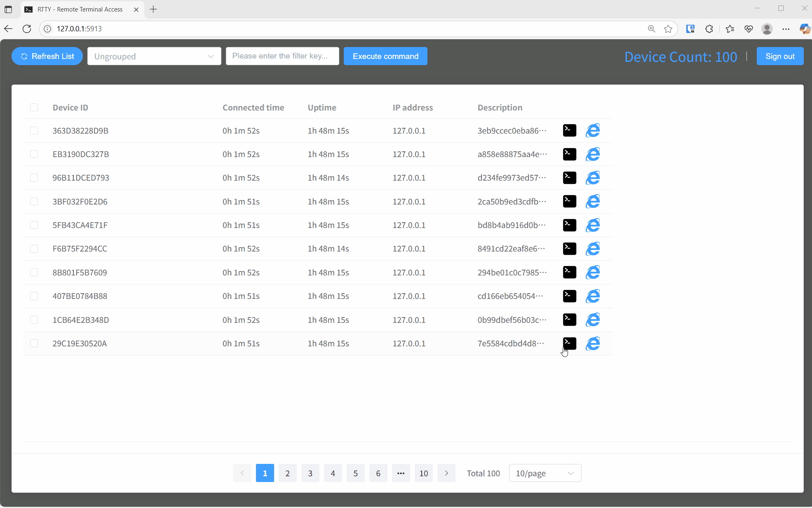Open terminal for device 407BE0784B88

tap(569, 296)
